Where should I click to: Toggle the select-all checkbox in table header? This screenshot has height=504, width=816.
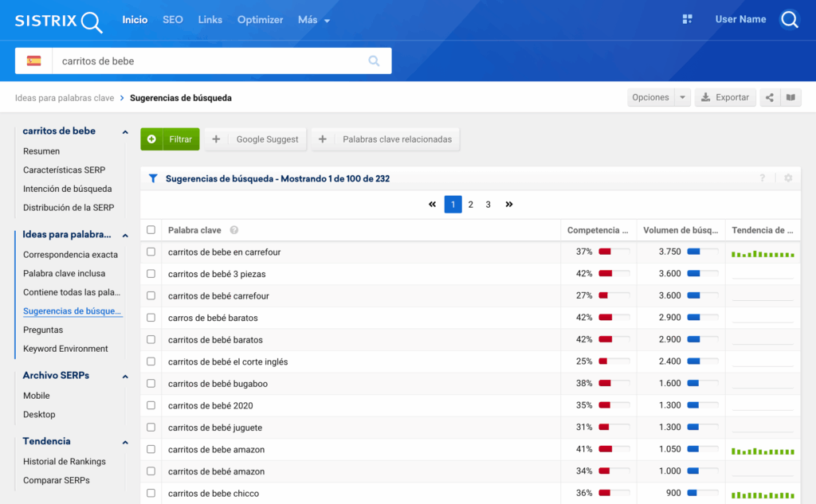pyautogui.click(x=151, y=230)
